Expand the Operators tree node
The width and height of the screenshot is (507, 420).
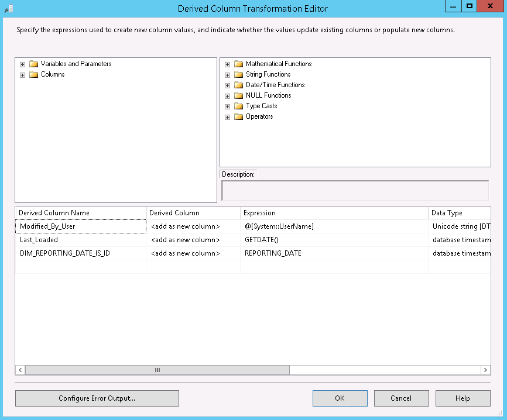pos(228,117)
